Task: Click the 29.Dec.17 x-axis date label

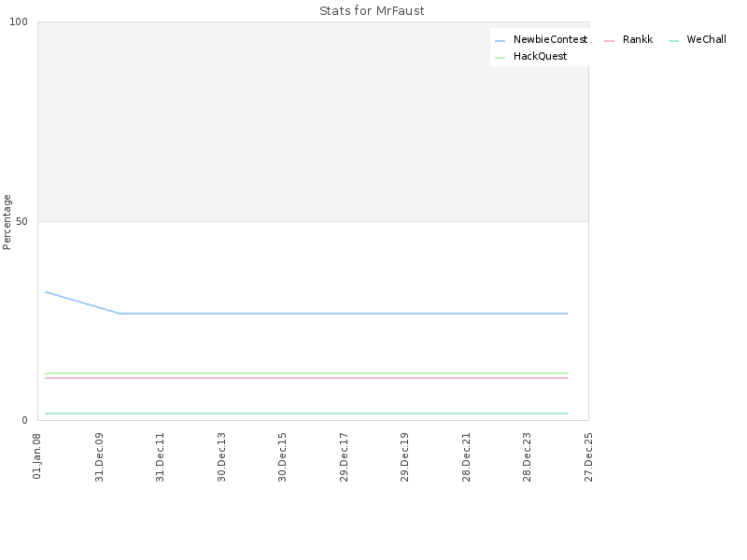Action: click(x=344, y=456)
